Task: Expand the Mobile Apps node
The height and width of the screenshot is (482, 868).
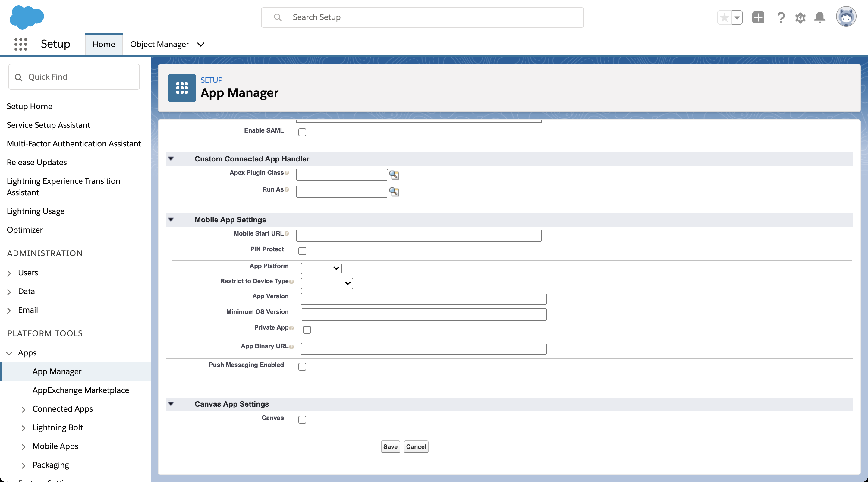Action: 23,447
